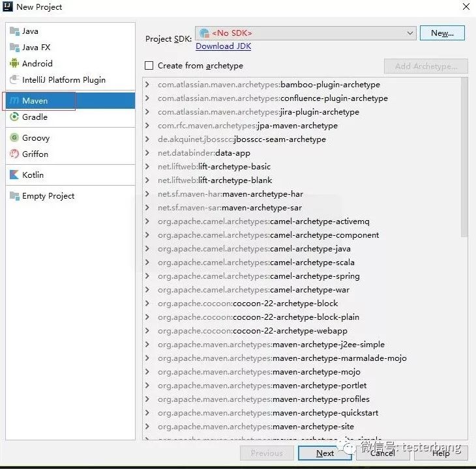This screenshot has width=476, height=469.
Task: Select cocoon-22-archetype-block row
Action: (x=302, y=303)
